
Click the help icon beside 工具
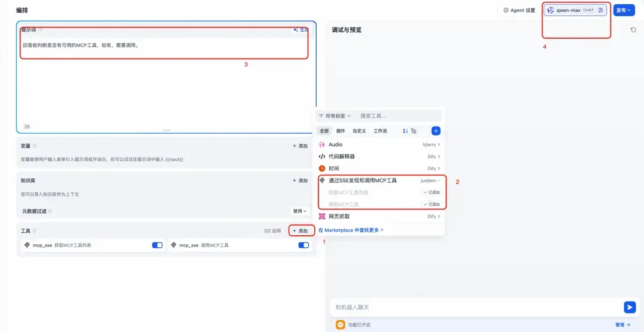pos(35,231)
